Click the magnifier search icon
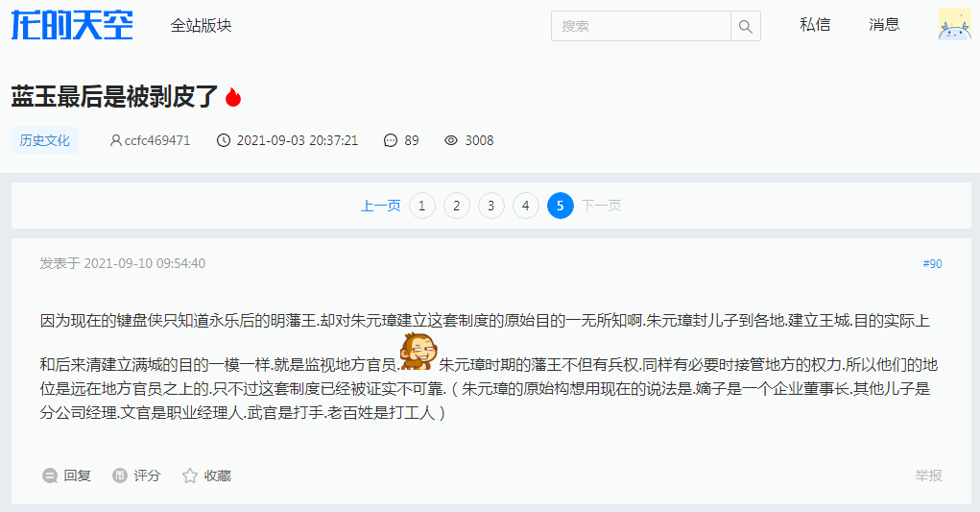Viewport: 980px width, 512px height. (745, 26)
